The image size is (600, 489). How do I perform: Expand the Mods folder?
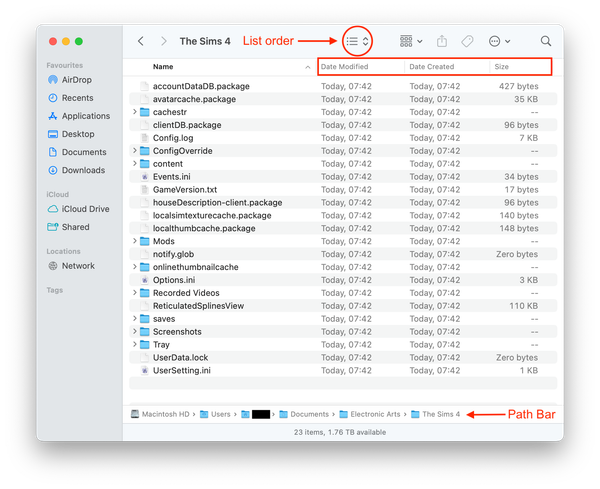coord(134,241)
